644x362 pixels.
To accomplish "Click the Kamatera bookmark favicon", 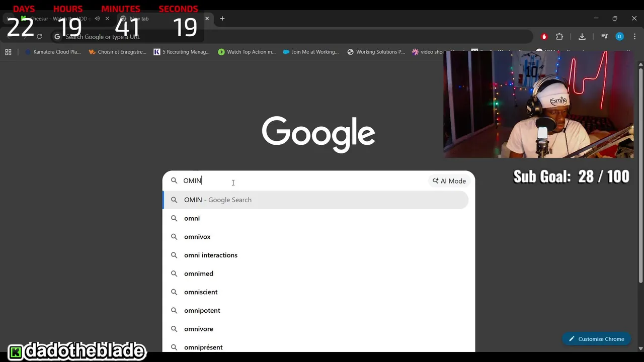I will (28, 52).
